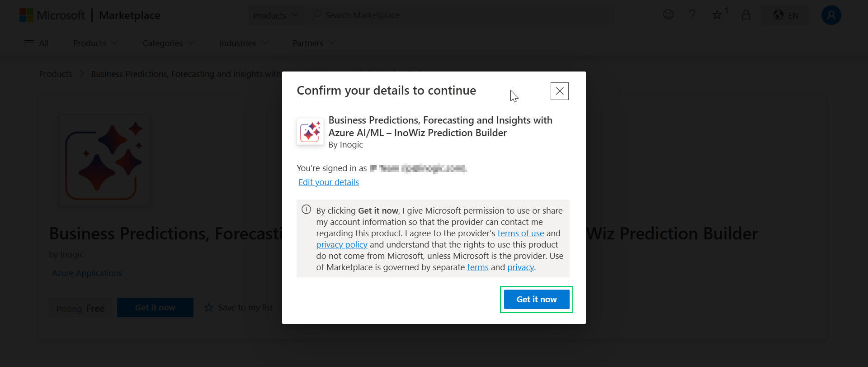Expand the Industries navigation menu
The image size is (868, 367).
(244, 43)
